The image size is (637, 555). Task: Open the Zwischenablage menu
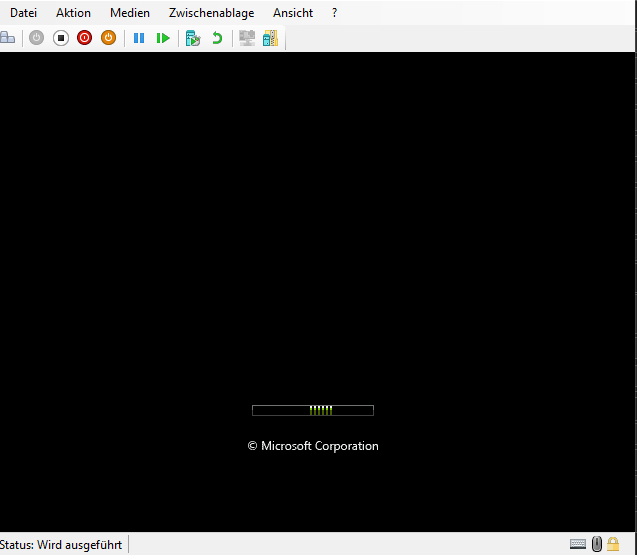click(211, 13)
